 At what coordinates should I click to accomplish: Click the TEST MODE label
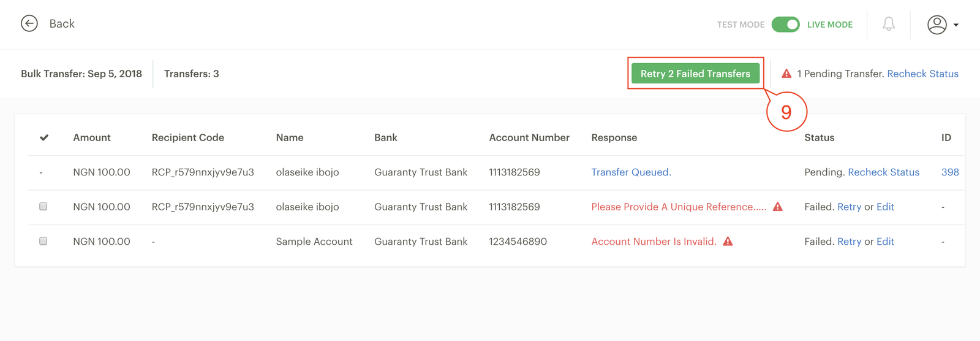(x=741, y=25)
